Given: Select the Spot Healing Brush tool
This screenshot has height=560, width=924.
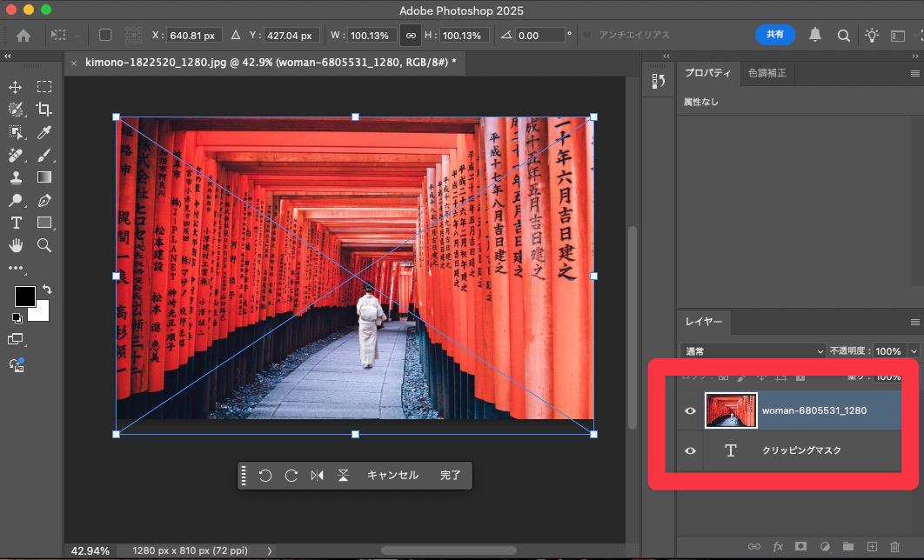Looking at the screenshot, I should click(x=16, y=155).
